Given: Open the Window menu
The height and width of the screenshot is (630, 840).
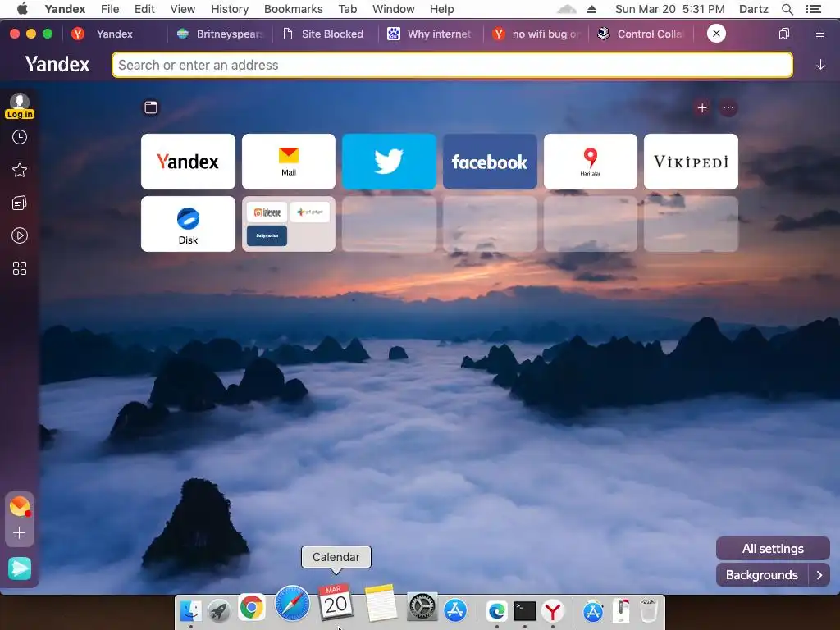Looking at the screenshot, I should (394, 9).
